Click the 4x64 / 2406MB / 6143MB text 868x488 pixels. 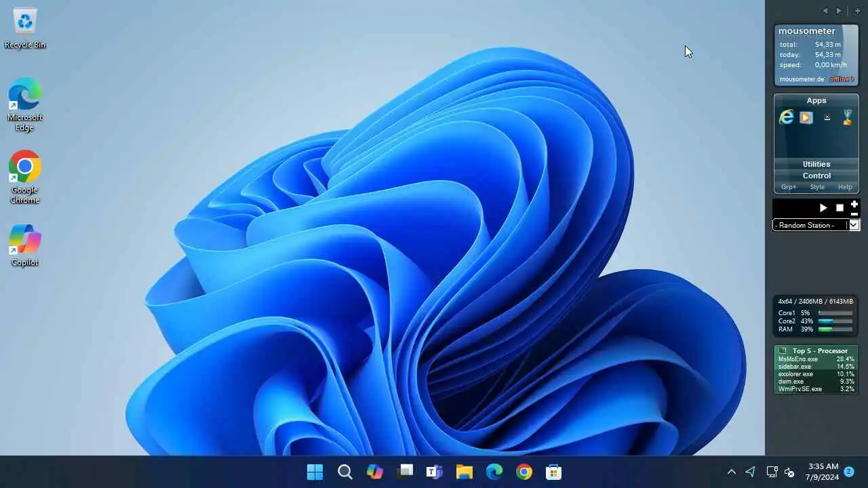click(x=816, y=302)
